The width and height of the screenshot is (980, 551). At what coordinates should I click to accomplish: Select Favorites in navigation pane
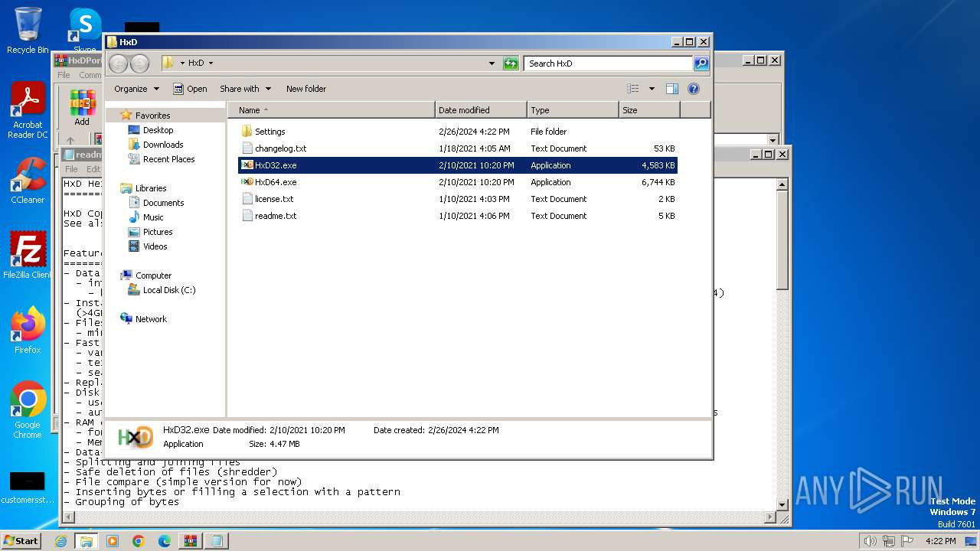point(152,116)
